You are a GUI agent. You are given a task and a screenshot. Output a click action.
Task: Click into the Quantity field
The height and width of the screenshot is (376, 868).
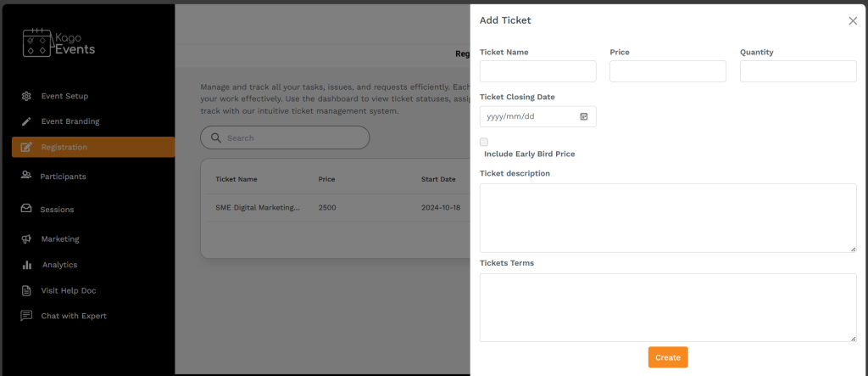coord(798,71)
